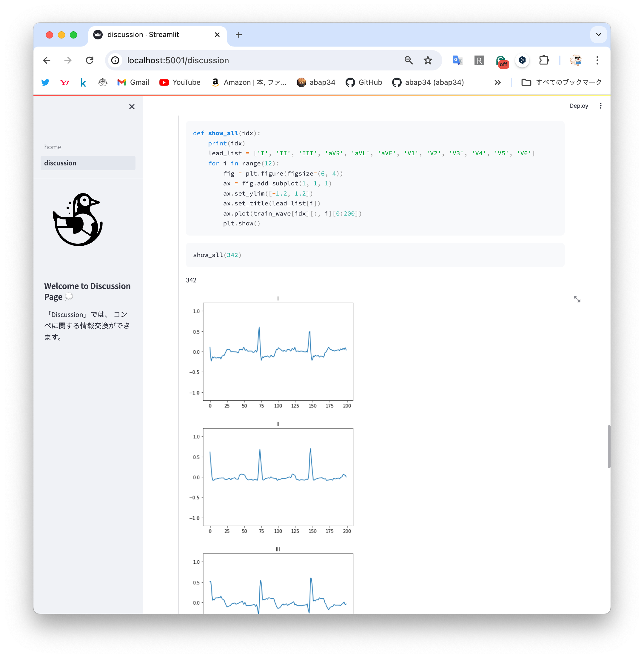Click the Welcome to Discussion Page heading

click(x=87, y=291)
